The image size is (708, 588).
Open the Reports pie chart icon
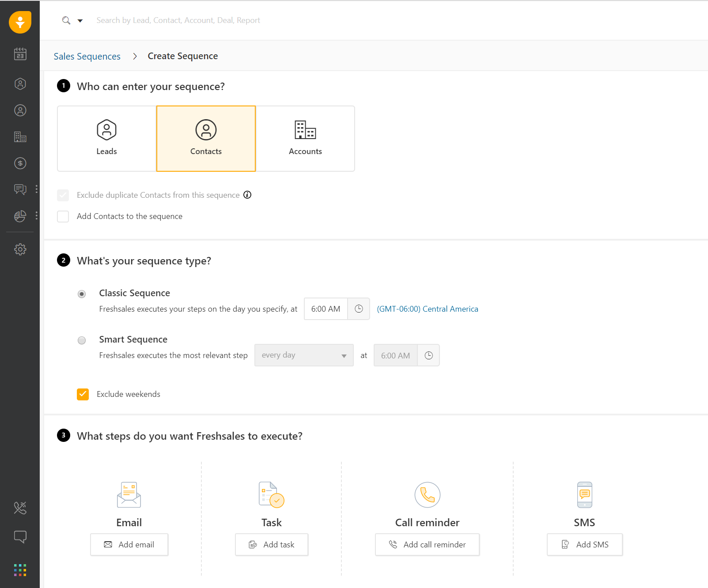click(20, 216)
